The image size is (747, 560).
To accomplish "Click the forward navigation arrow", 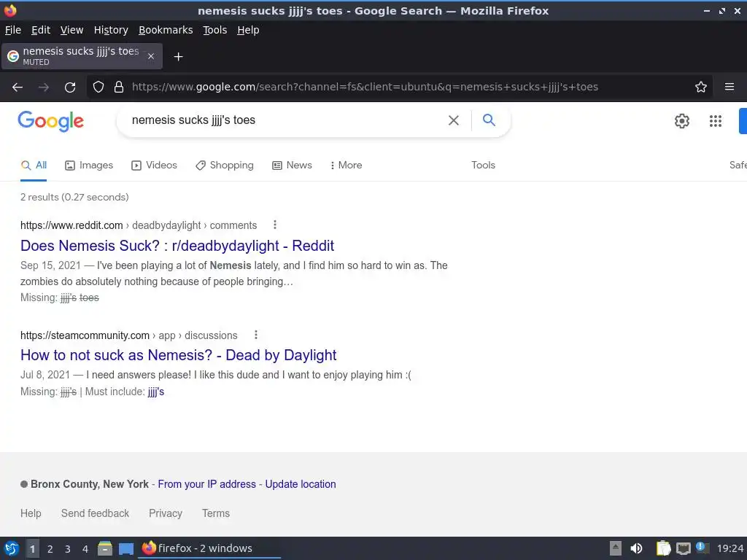I will [44, 87].
